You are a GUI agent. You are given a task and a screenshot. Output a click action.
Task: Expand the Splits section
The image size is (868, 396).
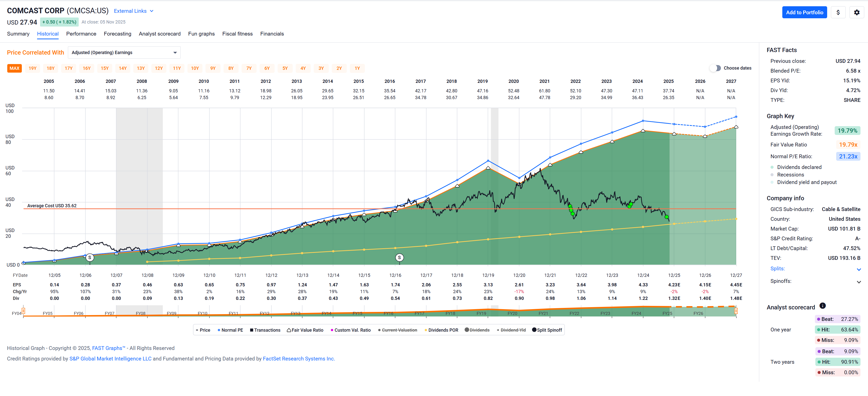coord(858,269)
